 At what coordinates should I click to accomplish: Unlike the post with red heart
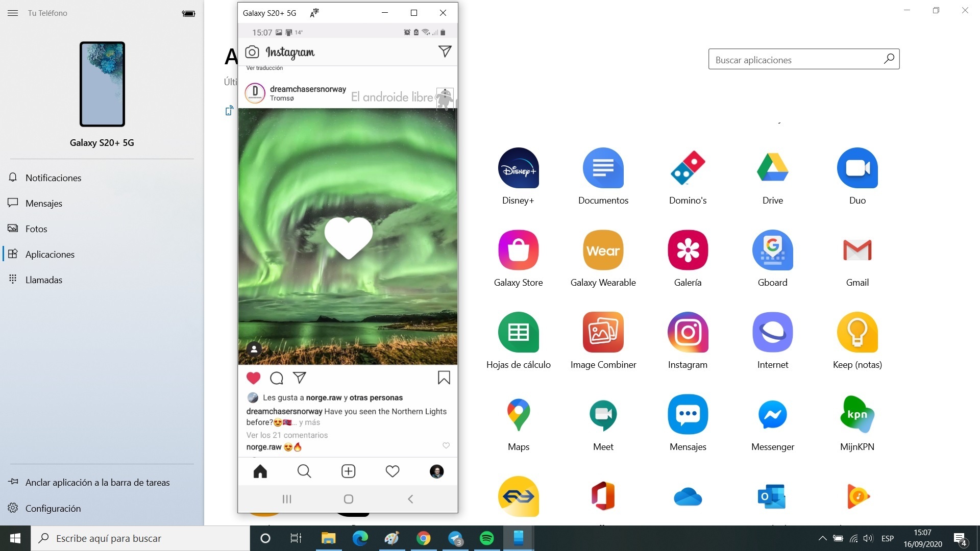(253, 378)
